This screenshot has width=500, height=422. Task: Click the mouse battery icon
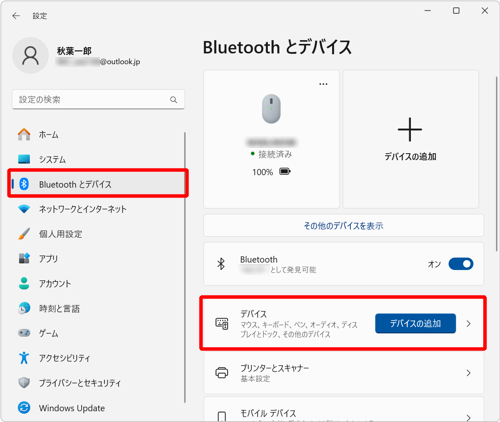click(x=285, y=172)
